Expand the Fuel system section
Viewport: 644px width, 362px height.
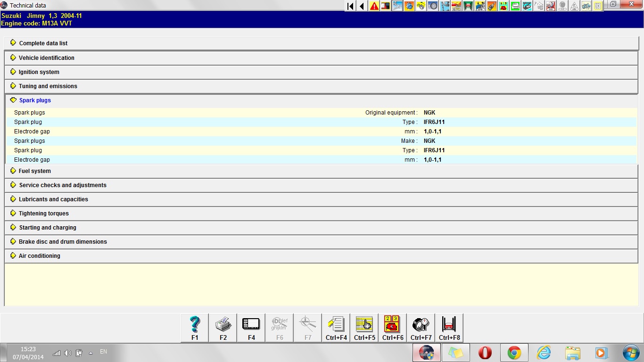34,171
